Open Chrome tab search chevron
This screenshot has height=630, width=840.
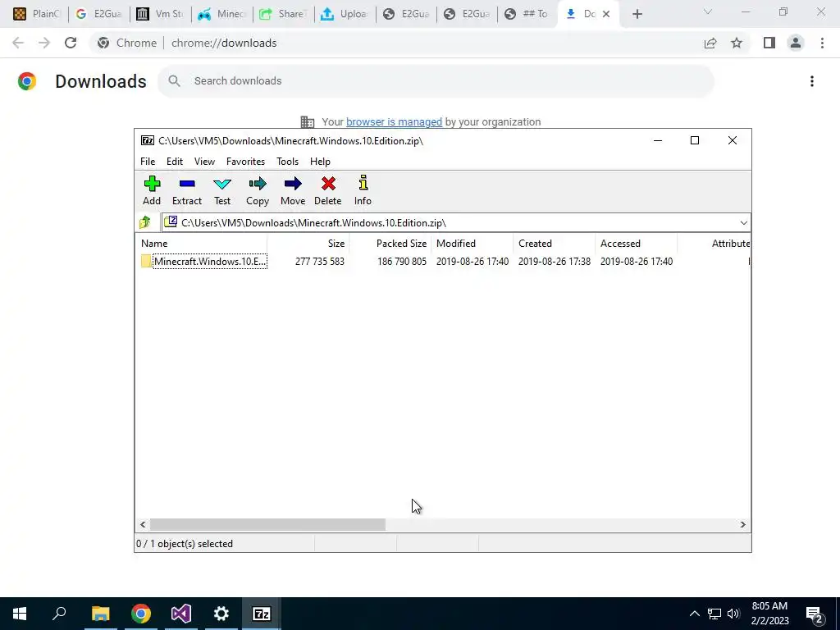click(708, 12)
